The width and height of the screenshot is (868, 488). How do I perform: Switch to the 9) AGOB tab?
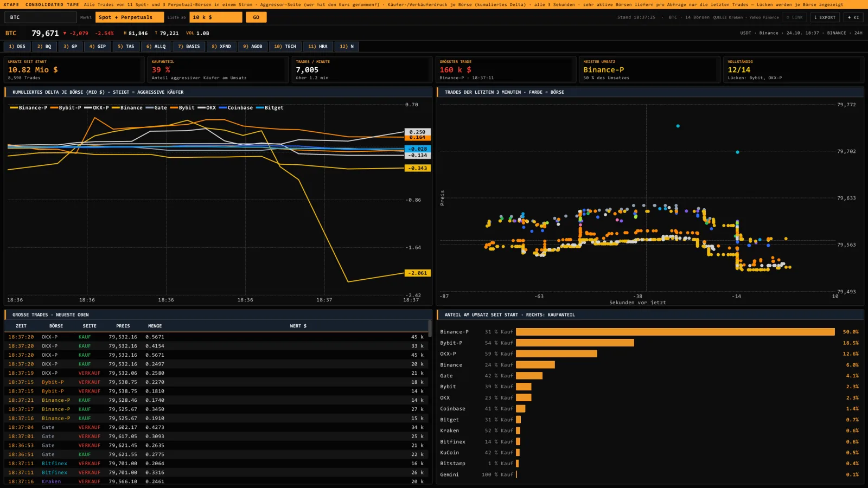(x=253, y=47)
